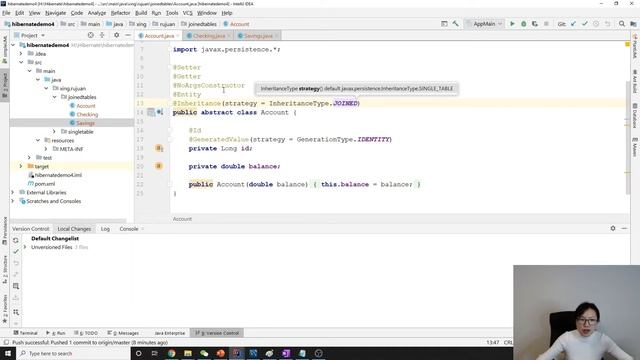Screen dimensions: 640x360
Task: Locate current file in the Project panel
Action: [91, 36]
